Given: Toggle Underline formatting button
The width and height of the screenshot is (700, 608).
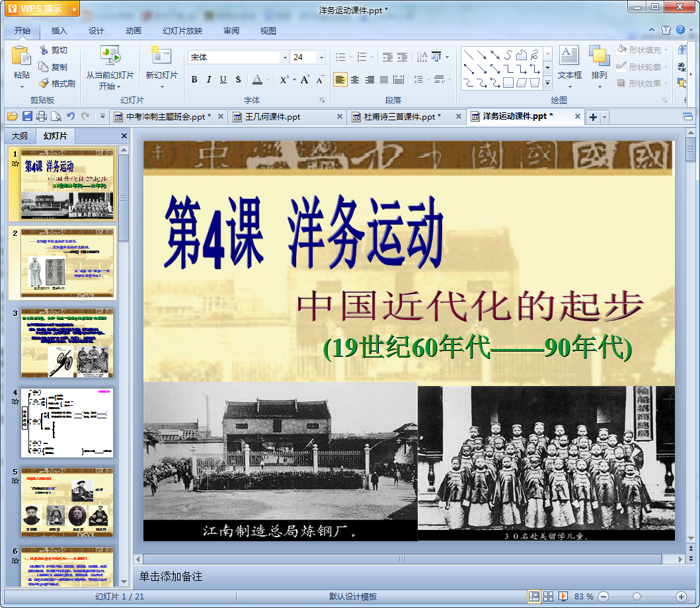Looking at the screenshot, I should (223, 79).
